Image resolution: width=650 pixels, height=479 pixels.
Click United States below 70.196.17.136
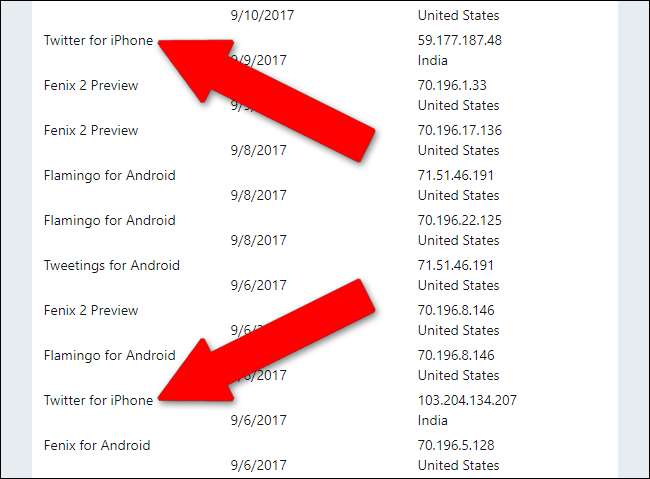click(458, 151)
